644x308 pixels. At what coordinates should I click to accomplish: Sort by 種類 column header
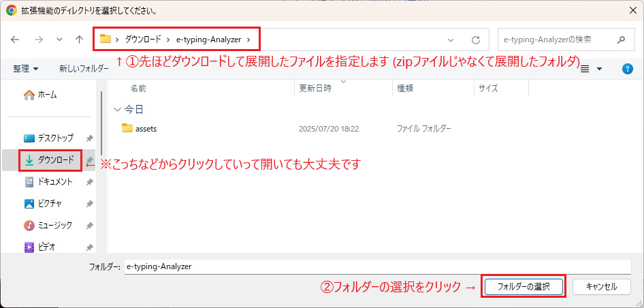405,88
